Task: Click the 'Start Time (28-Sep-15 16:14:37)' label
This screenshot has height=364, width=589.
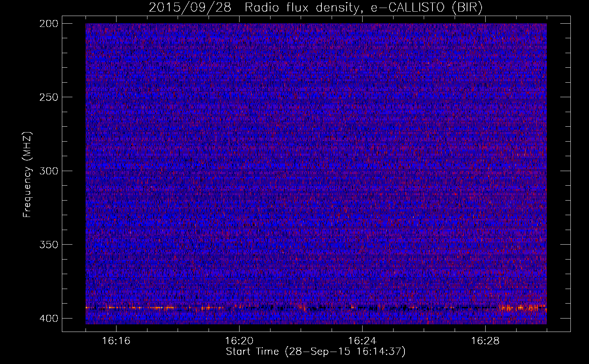Action: click(316, 352)
